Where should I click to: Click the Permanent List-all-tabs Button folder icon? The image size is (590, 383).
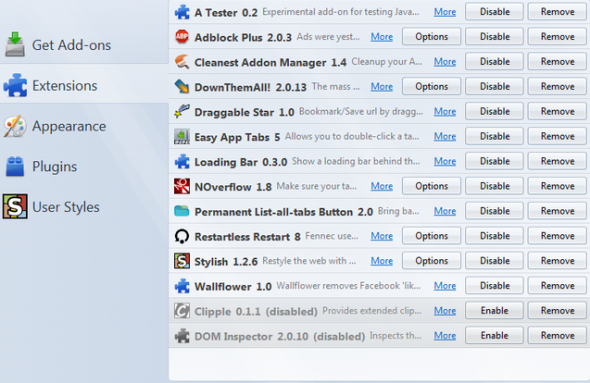click(x=182, y=211)
